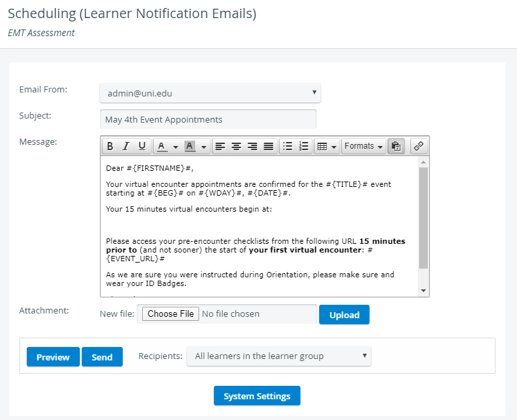This screenshot has width=517, height=420.
Task: Underline the selected message text
Action: pos(142,146)
